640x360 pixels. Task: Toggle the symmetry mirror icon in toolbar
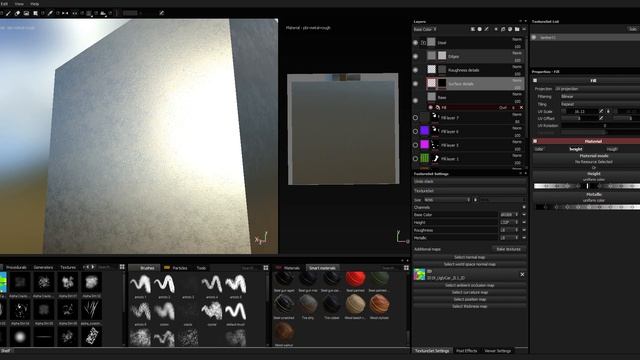point(65,13)
